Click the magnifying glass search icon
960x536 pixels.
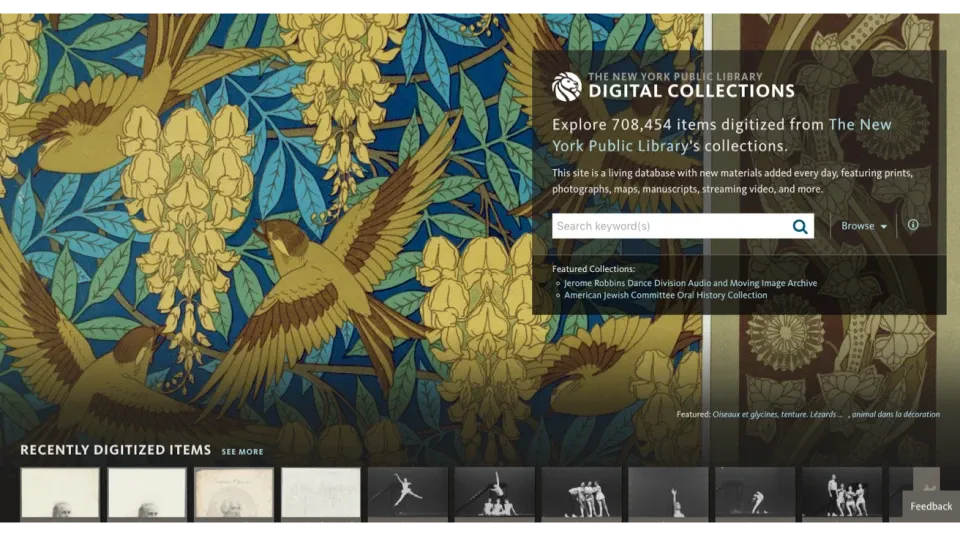(x=800, y=226)
